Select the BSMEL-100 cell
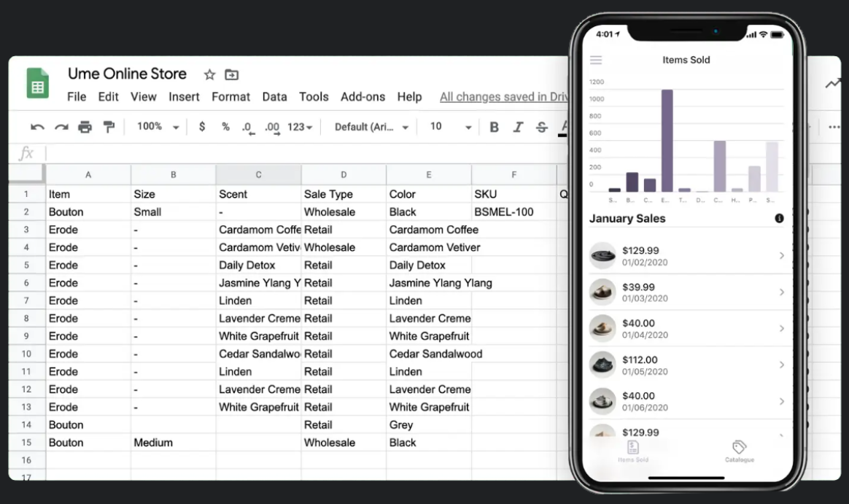Screen dimensions: 849x504 pyautogui.click(x=513, y=212)
